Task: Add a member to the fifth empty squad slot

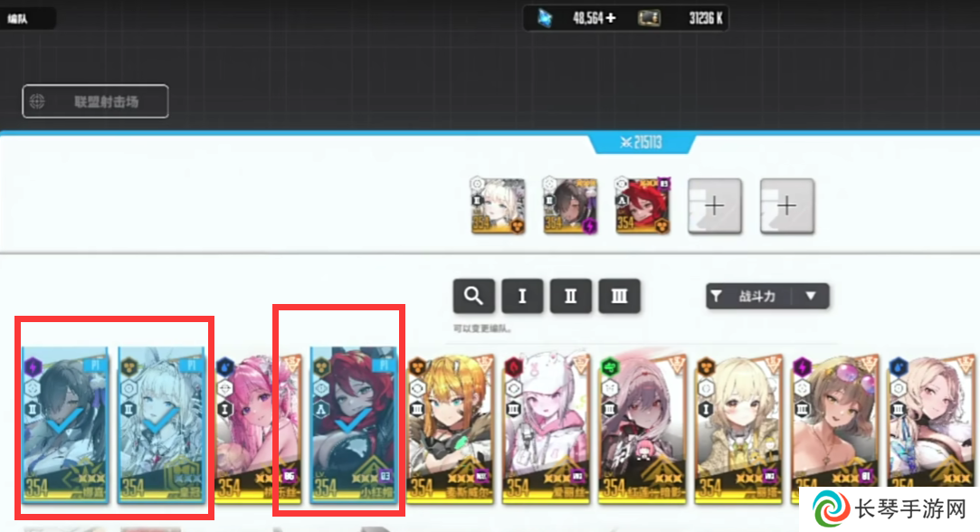Action: (787, 206)
